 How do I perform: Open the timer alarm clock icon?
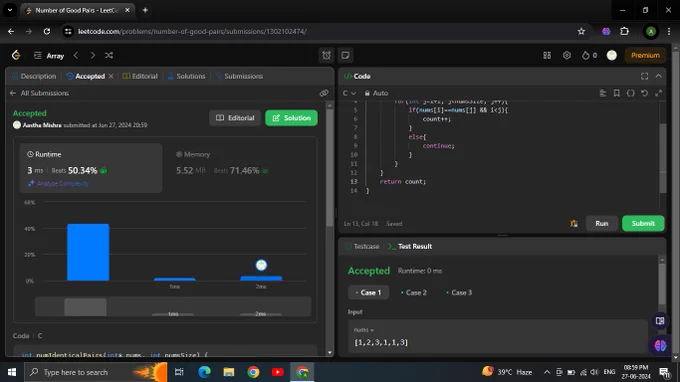pos(326,56)
